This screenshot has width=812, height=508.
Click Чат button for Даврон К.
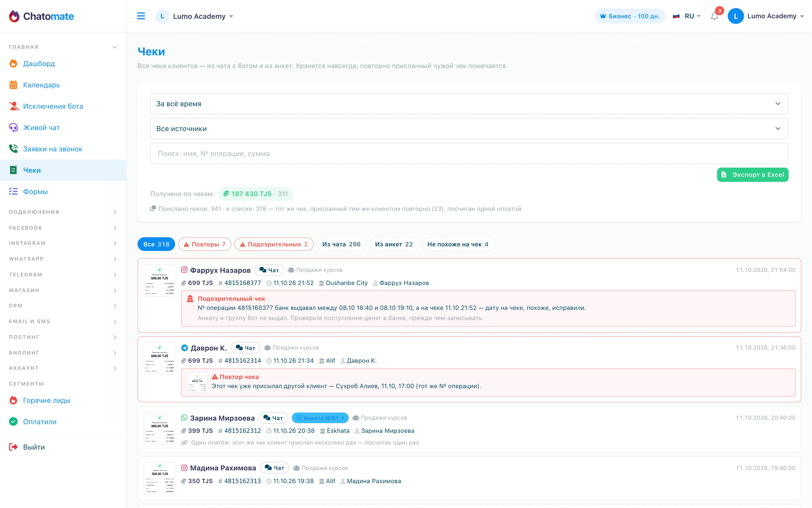246,348
